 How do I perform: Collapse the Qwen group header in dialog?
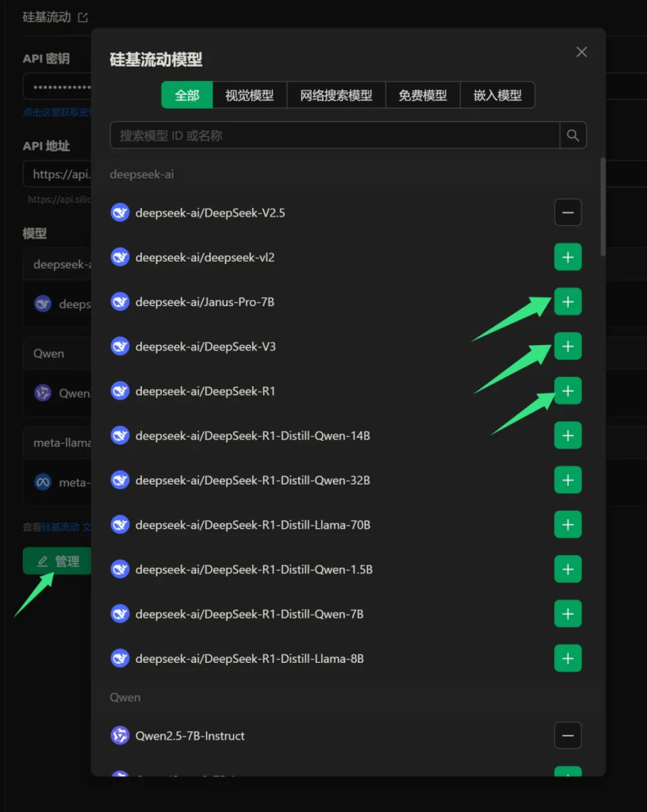[x=125, y=697]
